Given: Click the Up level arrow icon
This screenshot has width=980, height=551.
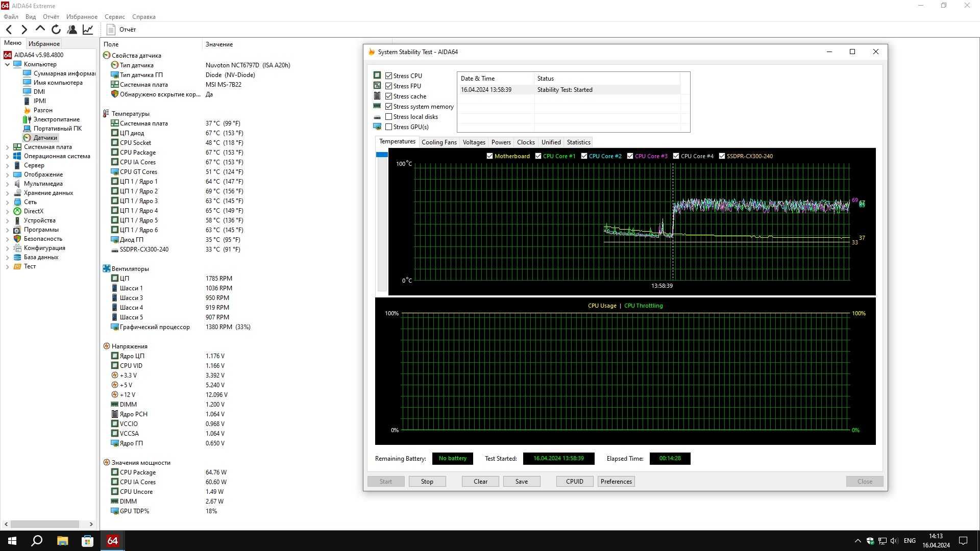Looking at the screenshot, I should tap(40, 29).
